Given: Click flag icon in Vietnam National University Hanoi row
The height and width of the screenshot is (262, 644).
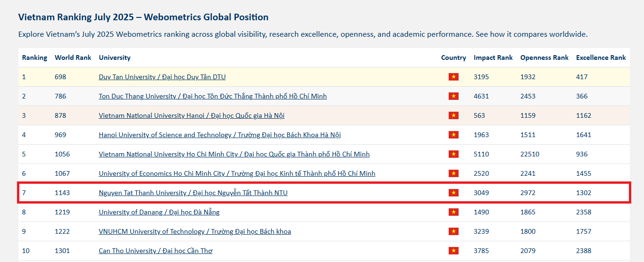Looking at the screenshot, I should point(453,115).
